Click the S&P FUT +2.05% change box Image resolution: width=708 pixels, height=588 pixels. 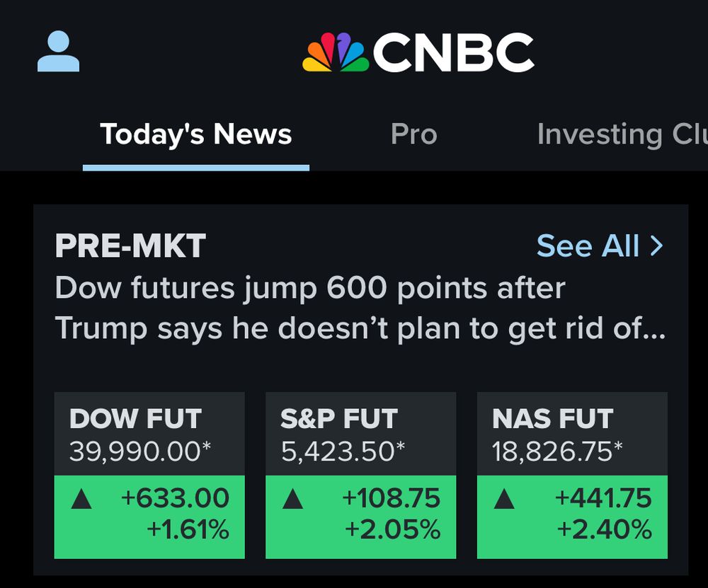tap(361, 517)
